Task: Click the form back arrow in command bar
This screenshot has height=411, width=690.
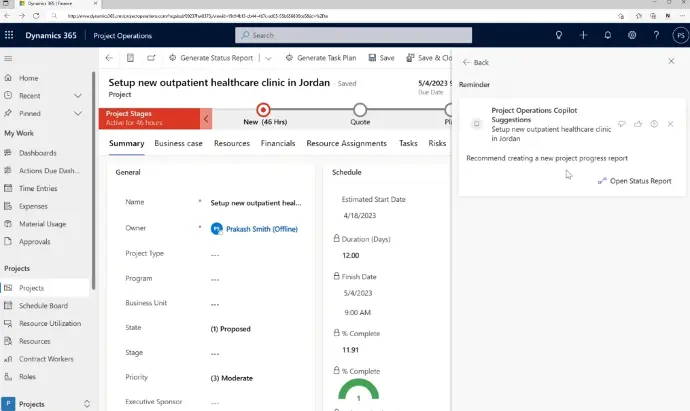Action: [x=109, y=58]
